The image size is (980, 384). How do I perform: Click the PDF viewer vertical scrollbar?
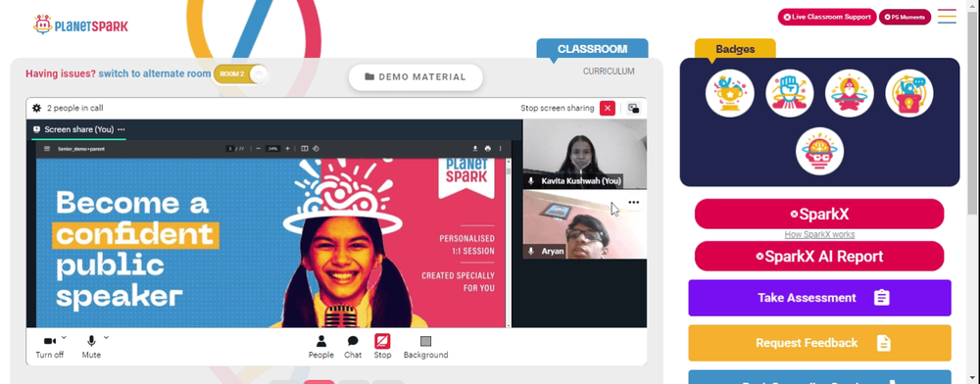508,242
